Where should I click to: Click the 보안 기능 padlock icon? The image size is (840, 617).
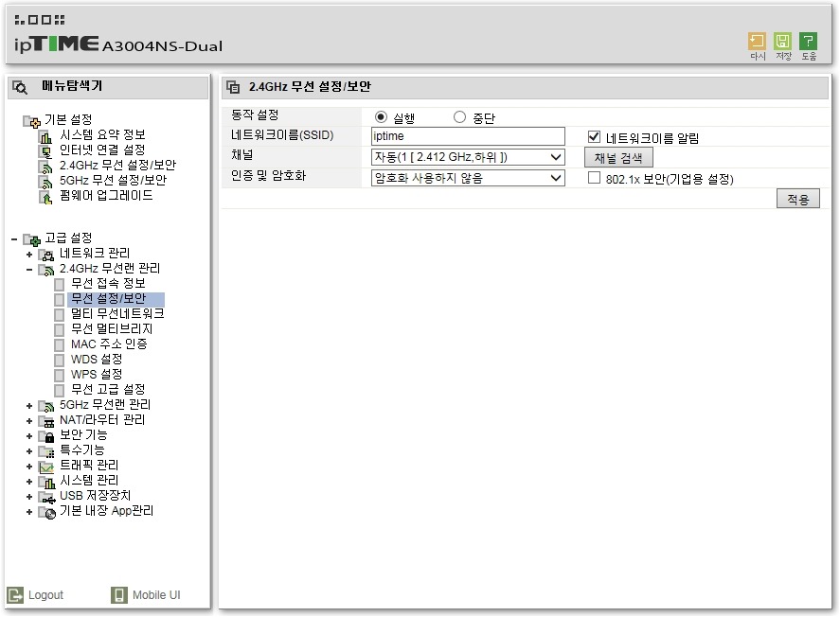46,436
